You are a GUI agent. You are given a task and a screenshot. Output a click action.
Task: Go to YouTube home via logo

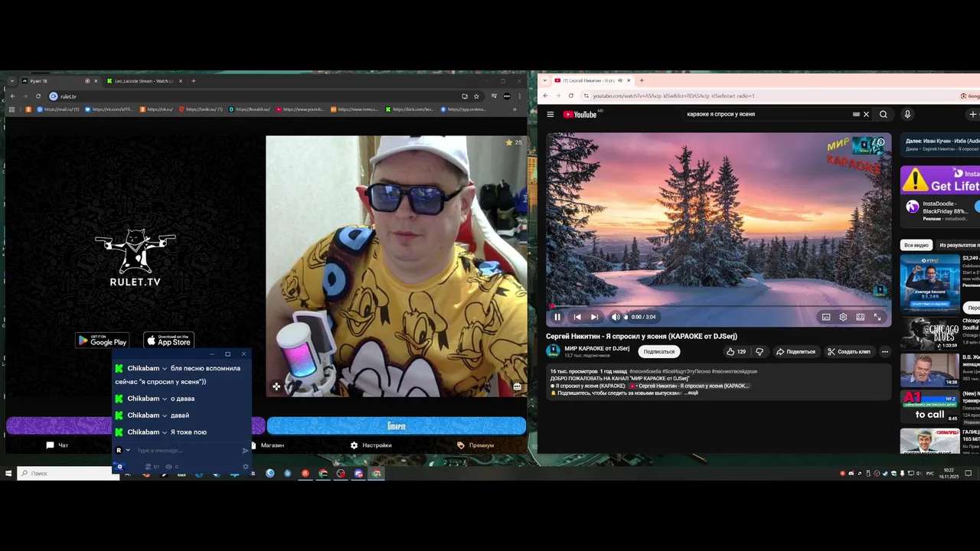coord(581,114)
